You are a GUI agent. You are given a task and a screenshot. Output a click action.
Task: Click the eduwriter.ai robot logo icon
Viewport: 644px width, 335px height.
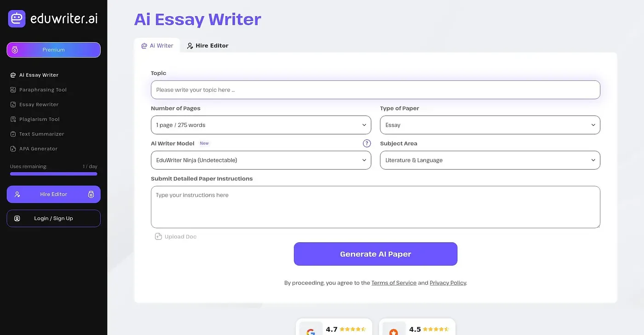[x=17, y=19]
